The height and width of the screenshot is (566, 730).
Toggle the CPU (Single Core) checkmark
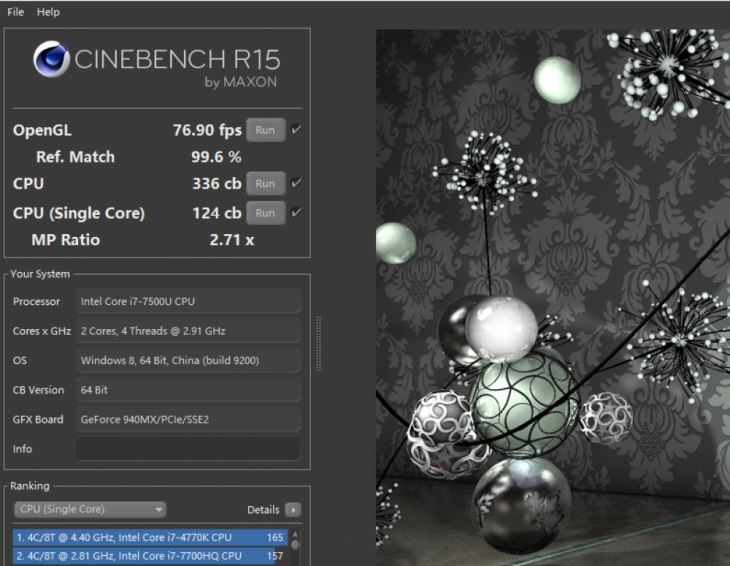coord(296,213)
